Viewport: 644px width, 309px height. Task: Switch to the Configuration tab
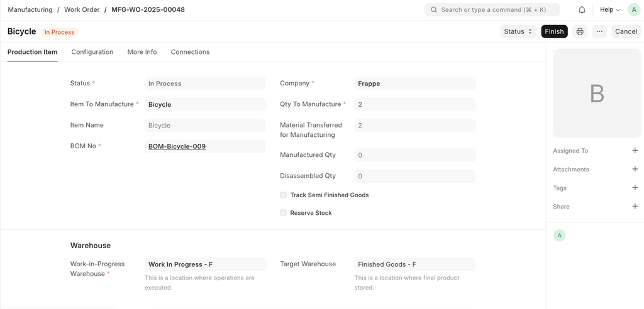click(92, 52)
